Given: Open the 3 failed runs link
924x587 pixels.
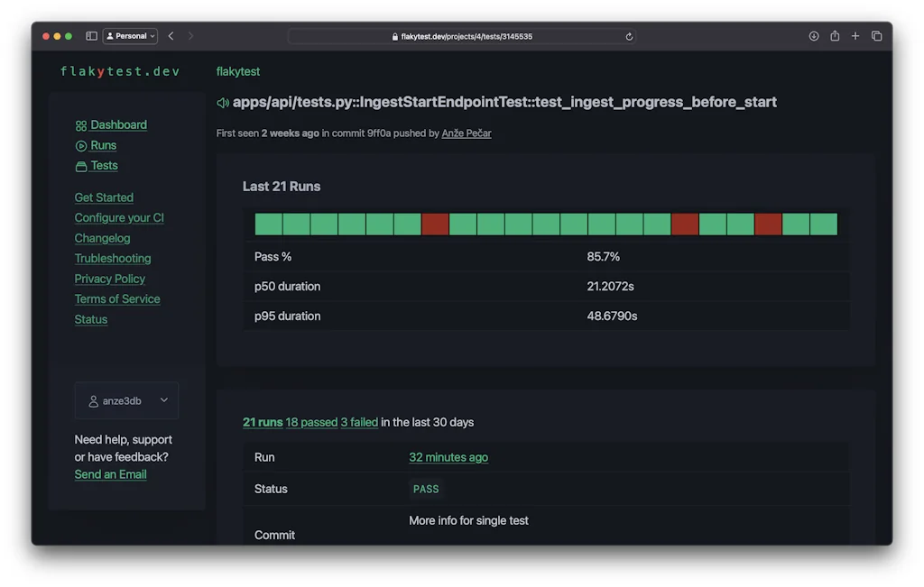Looking at the screenshot, I should [x=359, y=421].
